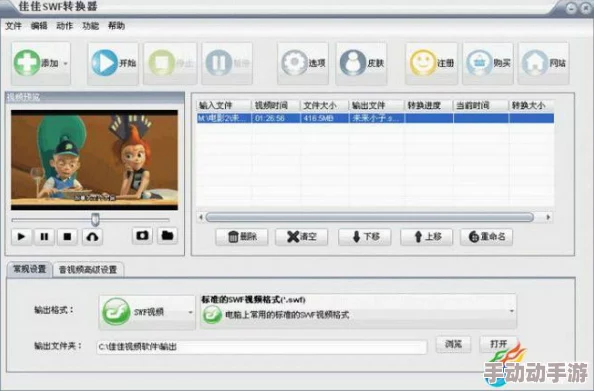Click the output folder path field
The width and height of the screenshot is (594, 391).
tap(262, 346)
